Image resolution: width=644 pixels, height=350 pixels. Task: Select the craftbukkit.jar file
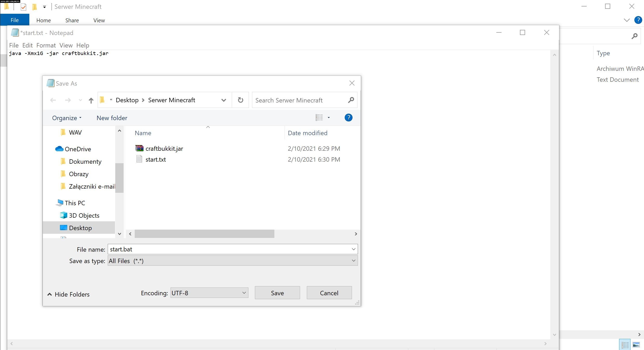(164, 149)
